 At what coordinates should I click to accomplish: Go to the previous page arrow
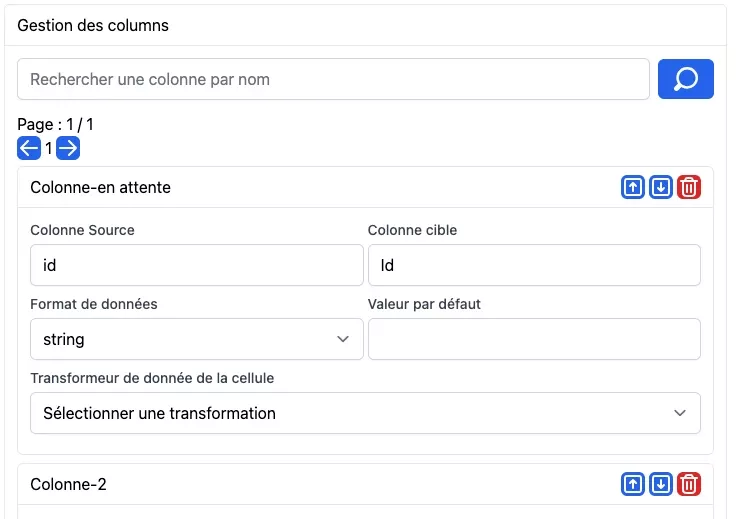(29, 148)
